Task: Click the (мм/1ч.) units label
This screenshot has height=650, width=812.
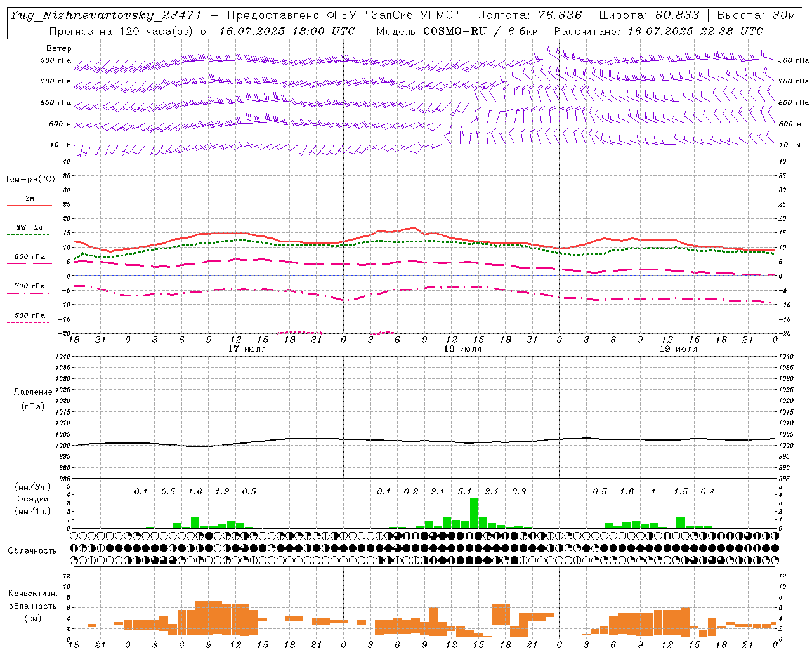Action: coord(32,511)
